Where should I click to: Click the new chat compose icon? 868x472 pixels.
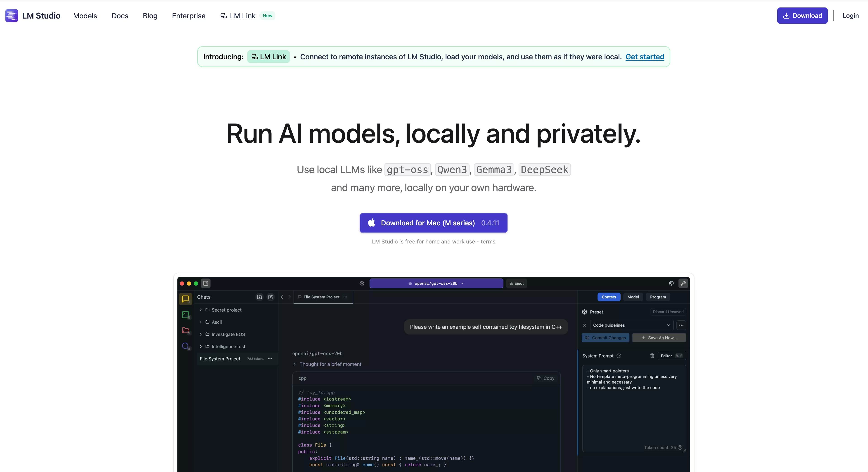click(270, 297)
